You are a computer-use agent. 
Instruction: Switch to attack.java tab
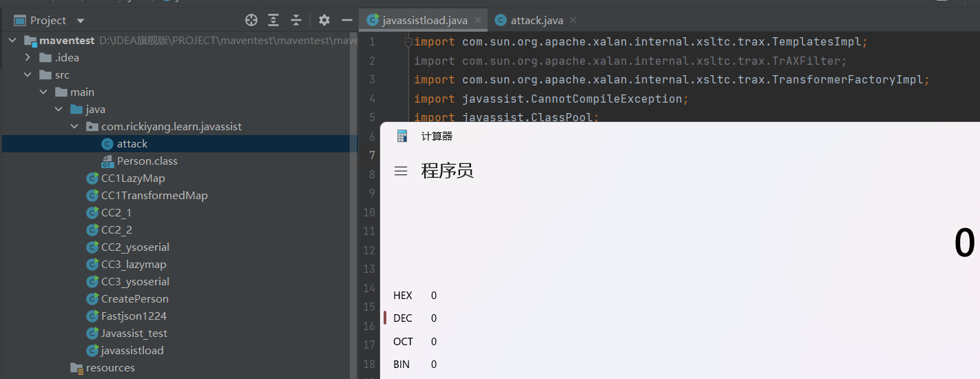537,20
